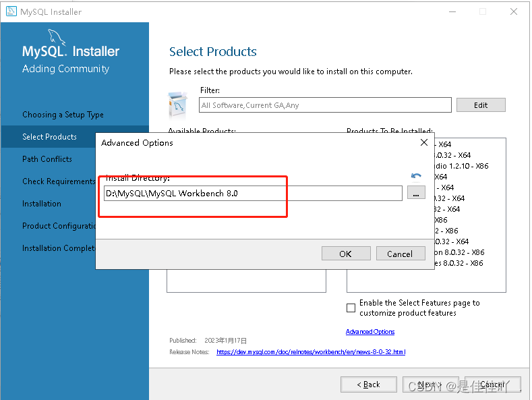Screen dimensions: 532x400
Task: Select the 'es 8.0.32 - X86' product row
Action: click(459, 263)
